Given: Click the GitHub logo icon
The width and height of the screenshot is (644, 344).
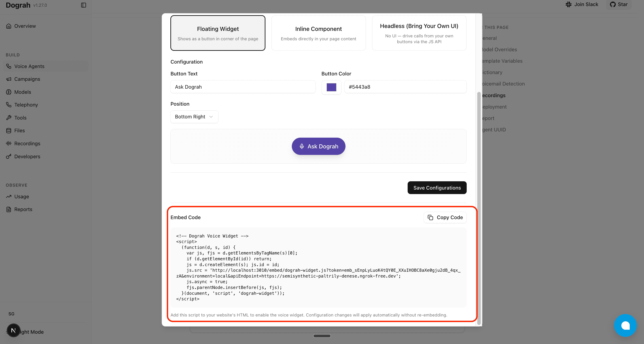Looking at the screenshot, I should [613, 4].
